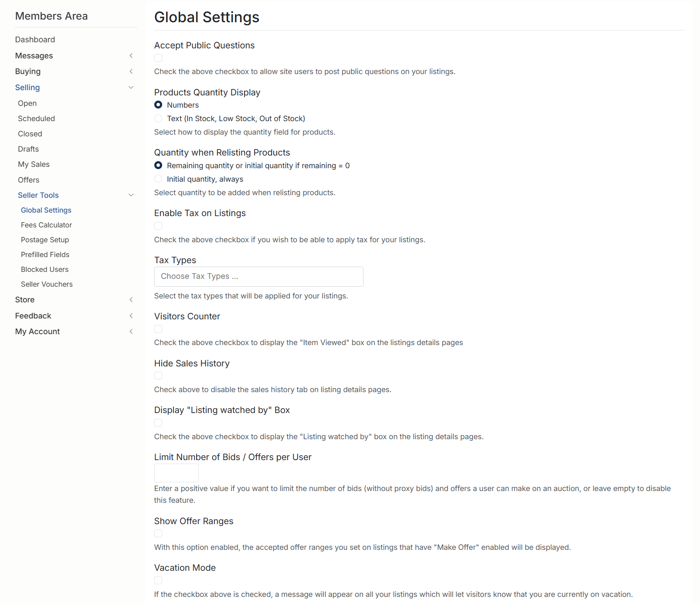This screenshot has width=700, height=603.
Task: Collapse the Selling section chevron
Action: tap(131, 88)
